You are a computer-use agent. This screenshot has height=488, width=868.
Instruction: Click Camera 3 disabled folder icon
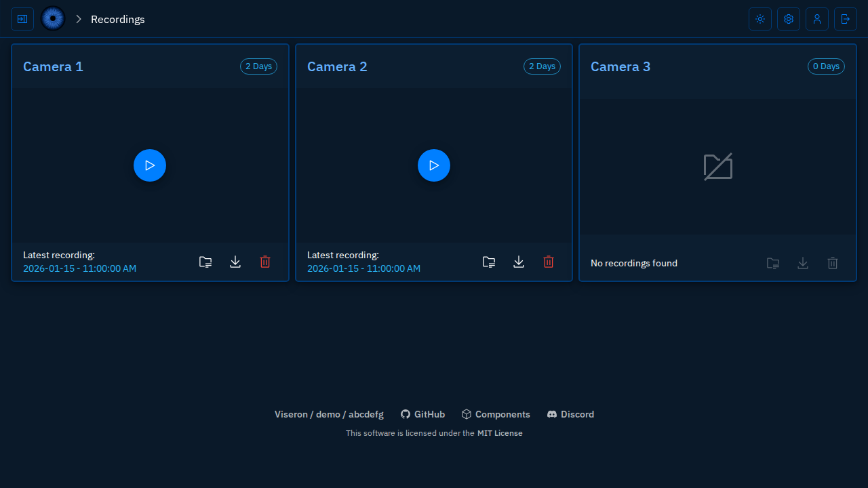(x=773, y=263)
